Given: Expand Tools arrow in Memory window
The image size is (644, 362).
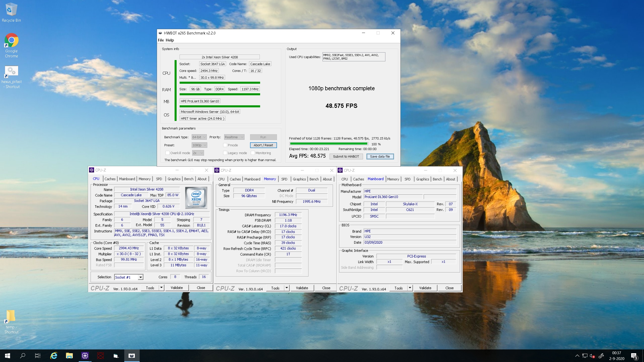Looking at the screenshot, I should (287, 288).
